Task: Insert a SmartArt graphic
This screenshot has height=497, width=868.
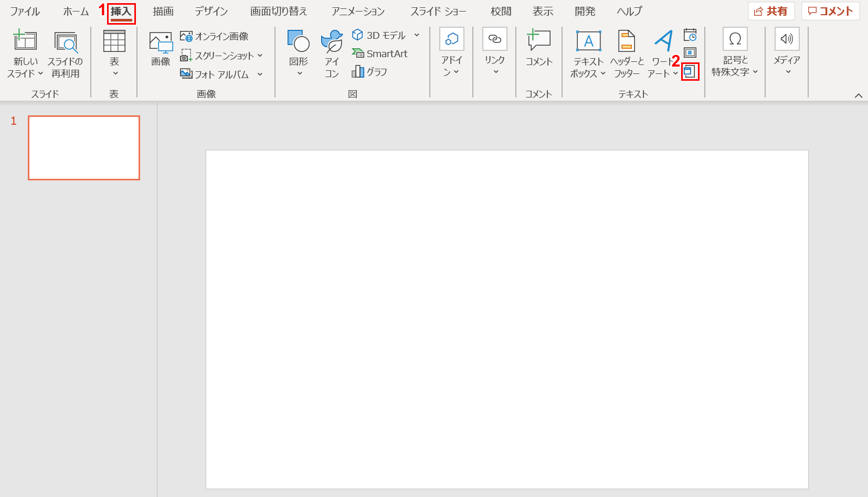Action: pyautogui.click(x=380, y=53)
